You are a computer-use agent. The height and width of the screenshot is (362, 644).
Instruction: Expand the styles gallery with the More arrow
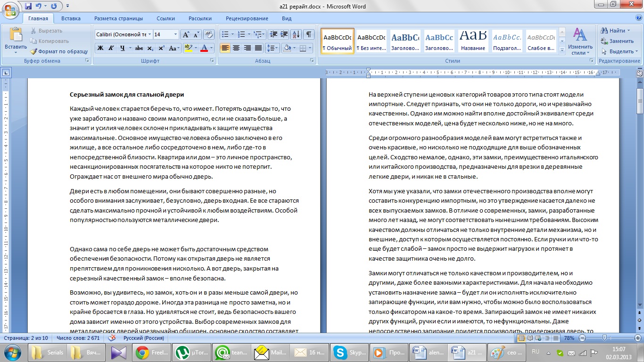562,50
